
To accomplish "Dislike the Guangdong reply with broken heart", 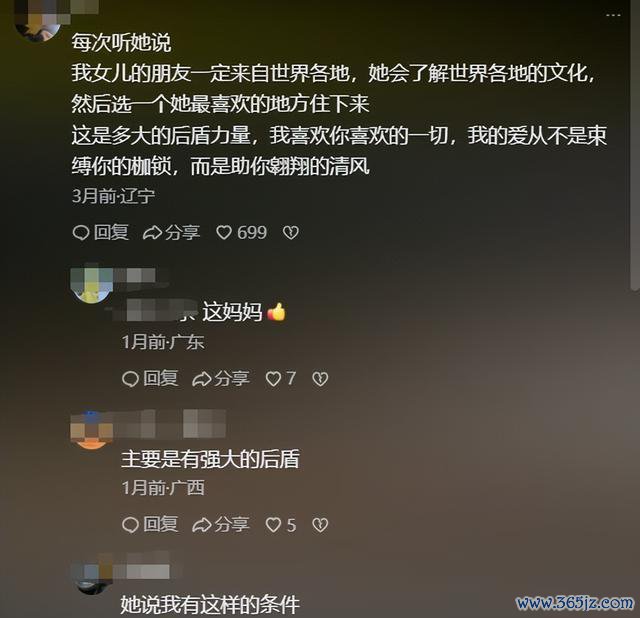I will [320, 379].
